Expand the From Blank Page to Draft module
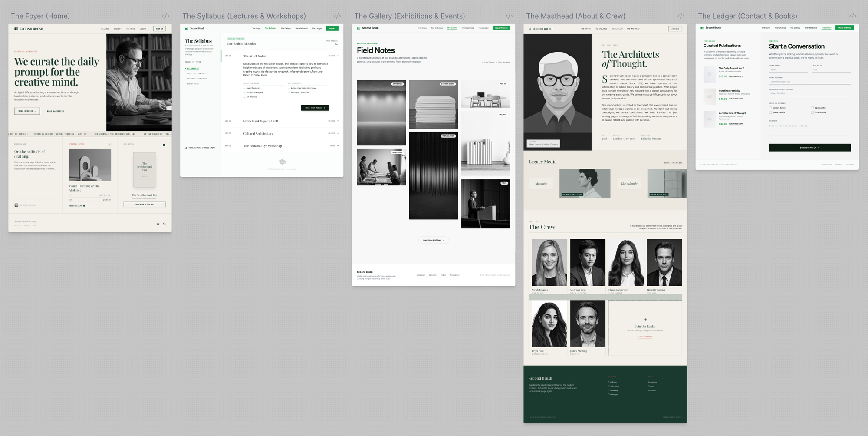The height and width of the screenshot is (436, 868). (338, 121)
